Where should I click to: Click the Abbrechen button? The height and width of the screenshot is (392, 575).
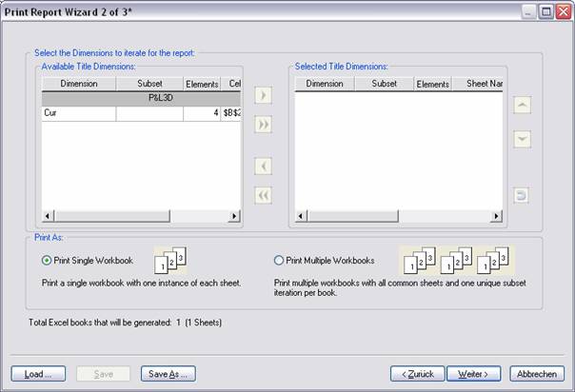pos(537,374)
